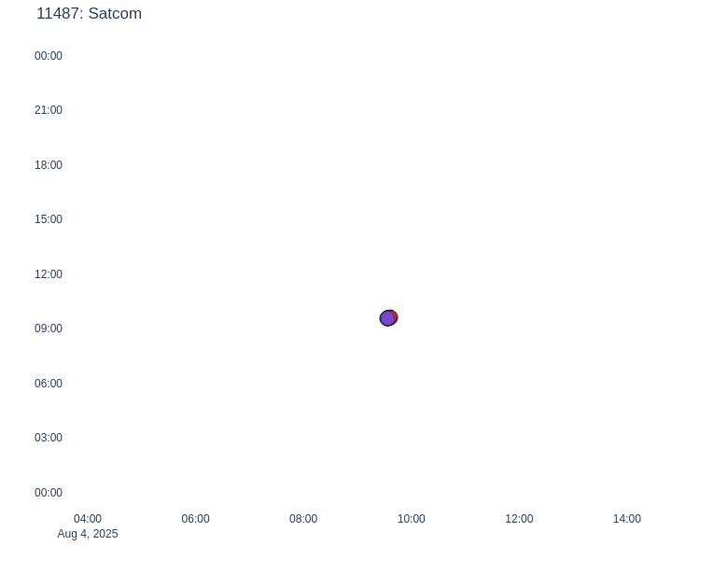Click the 'Aug 4, 2025' date label
Screen dimensions: 728x574
tap(88, 534)
